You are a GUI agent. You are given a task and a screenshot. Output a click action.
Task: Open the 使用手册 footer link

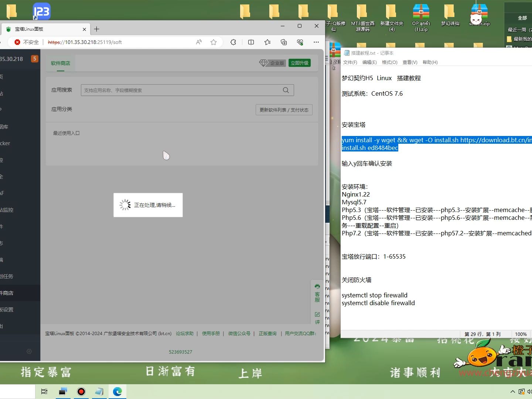[211, 334]
